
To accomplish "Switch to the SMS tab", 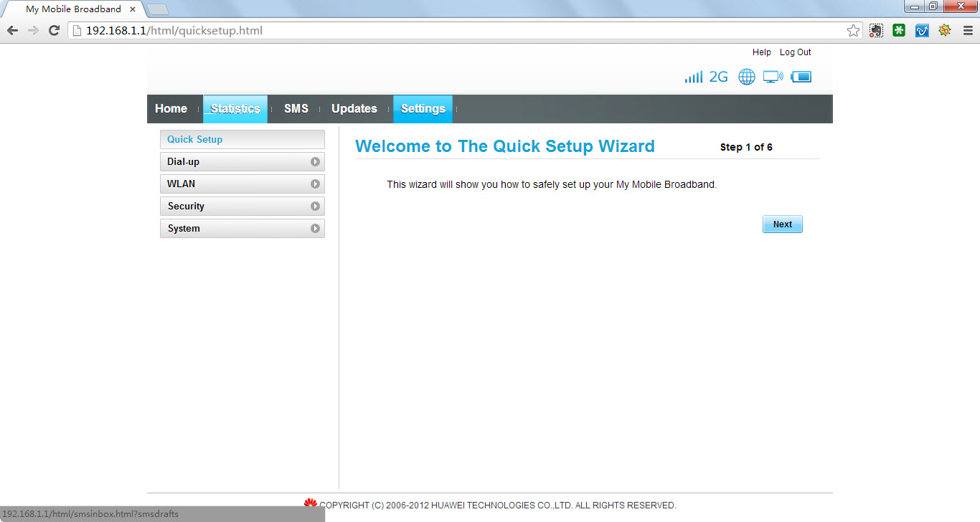I will pyautogui.click(x=296, y=109).
